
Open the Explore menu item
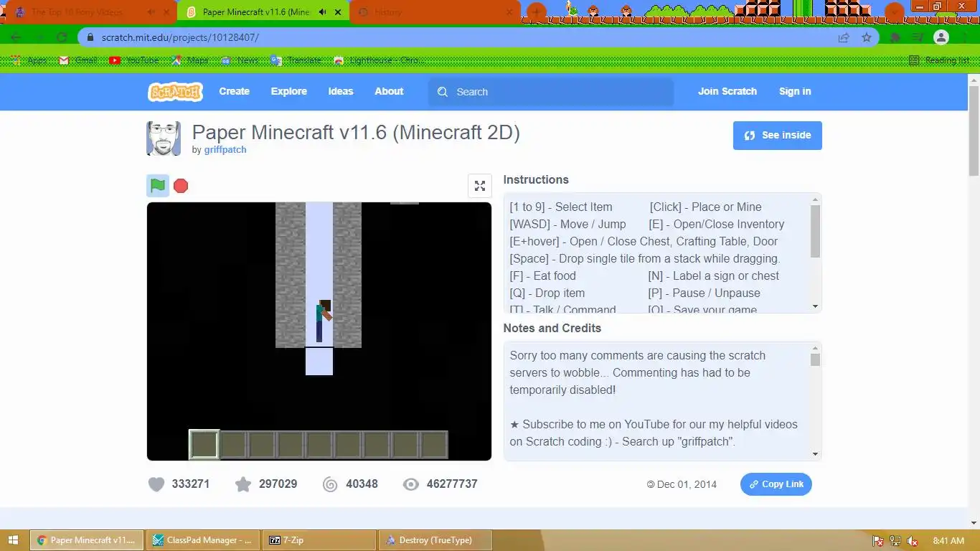[x=289, y=91]
